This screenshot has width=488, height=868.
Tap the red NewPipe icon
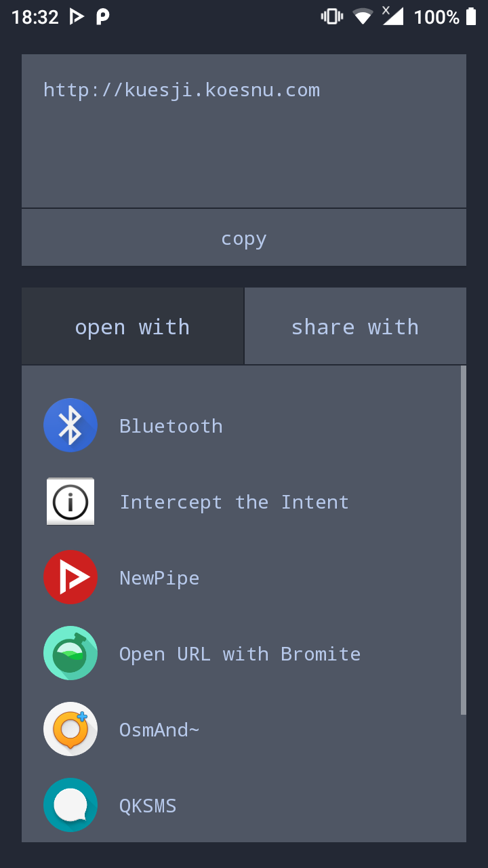tap(70, 577)
